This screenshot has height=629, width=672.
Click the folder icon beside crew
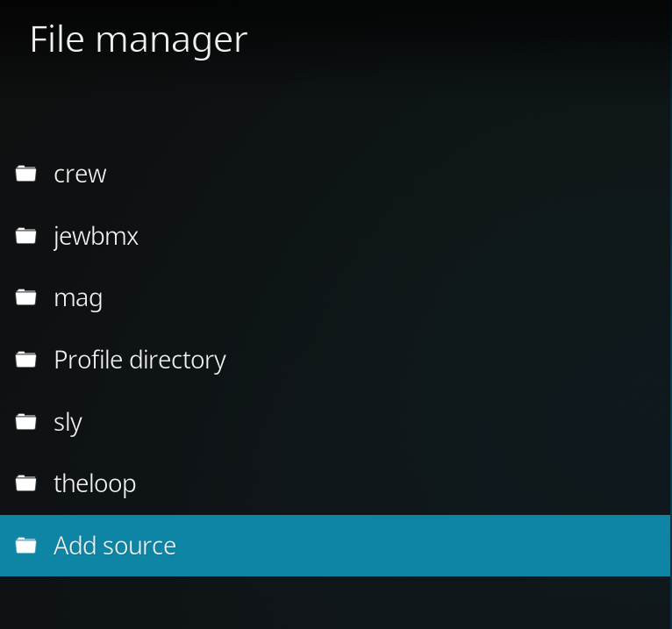tap(26, 174)
